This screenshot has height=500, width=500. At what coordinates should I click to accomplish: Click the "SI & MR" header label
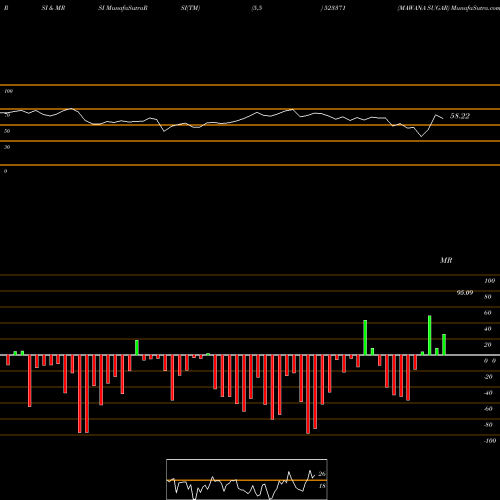pyautogui.click(x=53, y=8)
